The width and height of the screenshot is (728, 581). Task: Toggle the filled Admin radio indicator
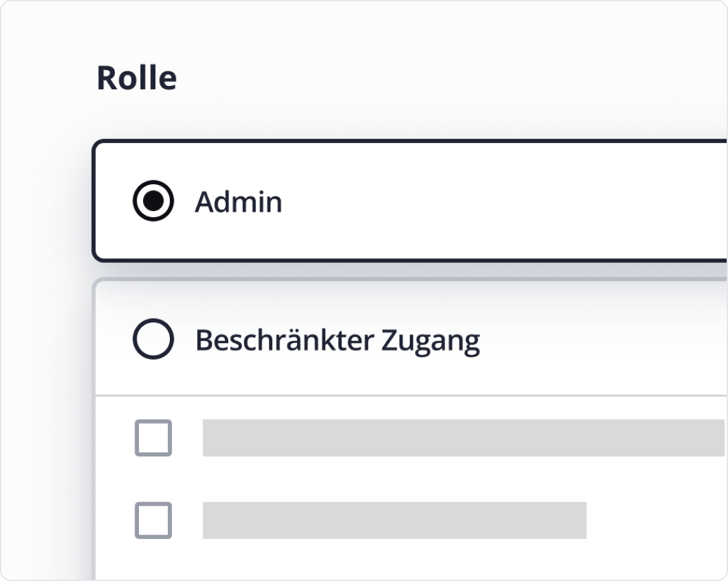(x=153, y=201)
